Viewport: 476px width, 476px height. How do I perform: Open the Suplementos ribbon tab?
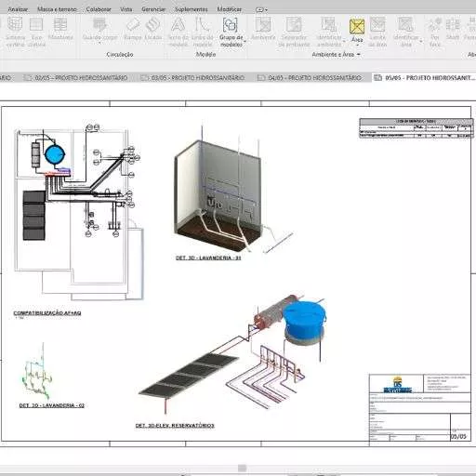[x=192, y=9]
